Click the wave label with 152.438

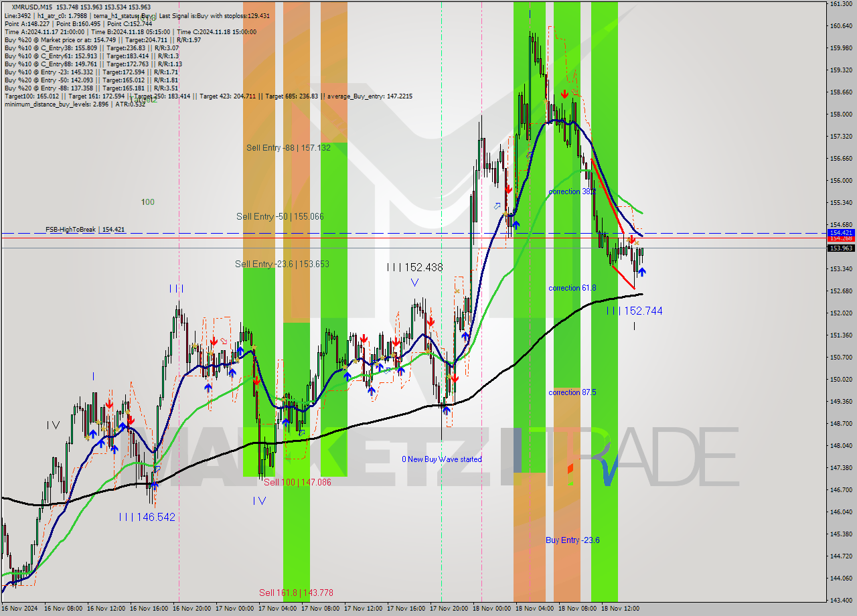[414, 268]
